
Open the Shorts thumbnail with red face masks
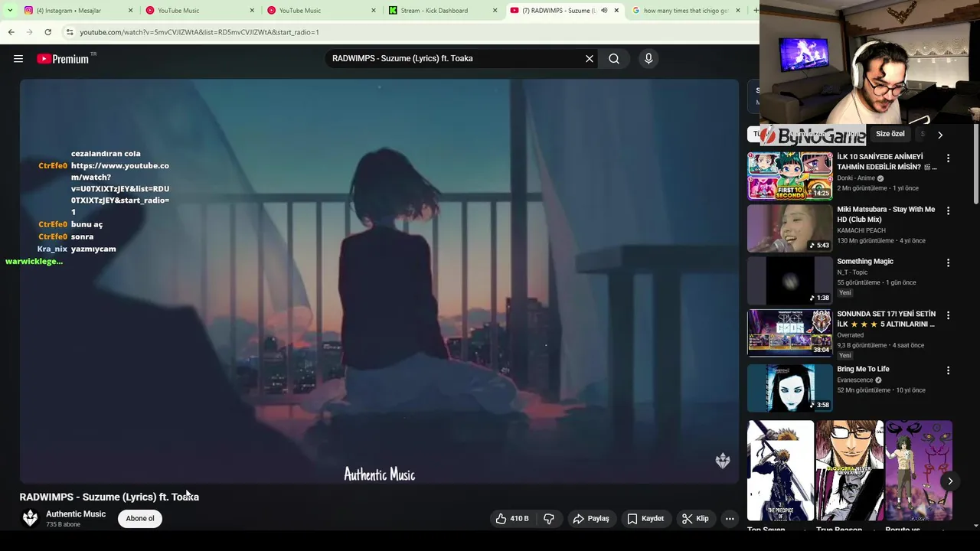point(919,471)
